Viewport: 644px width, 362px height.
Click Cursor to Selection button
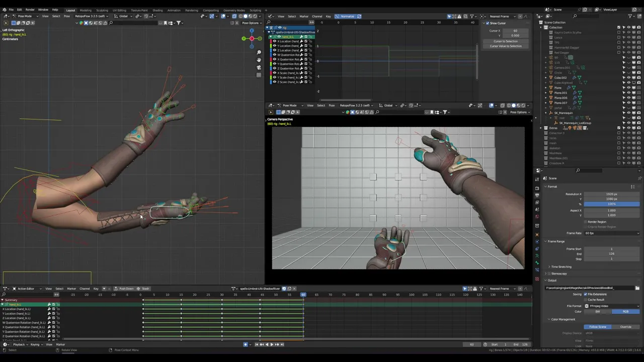(x=506, y=41)
